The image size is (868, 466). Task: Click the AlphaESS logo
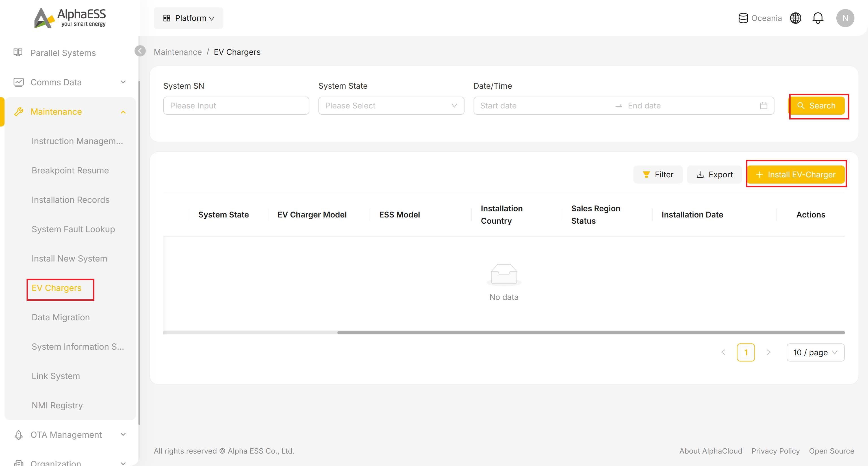click(x=70, y=18)
